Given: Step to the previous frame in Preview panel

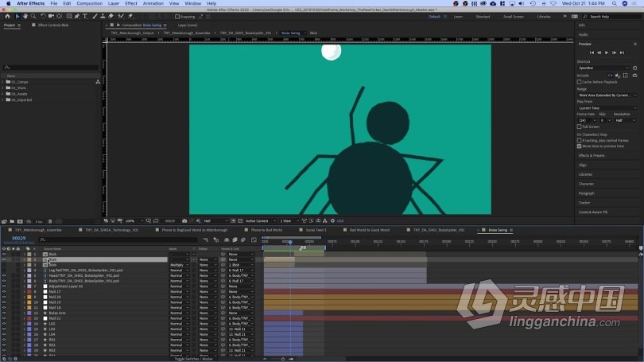Looking at the screenshot, I should click(599, 53).
